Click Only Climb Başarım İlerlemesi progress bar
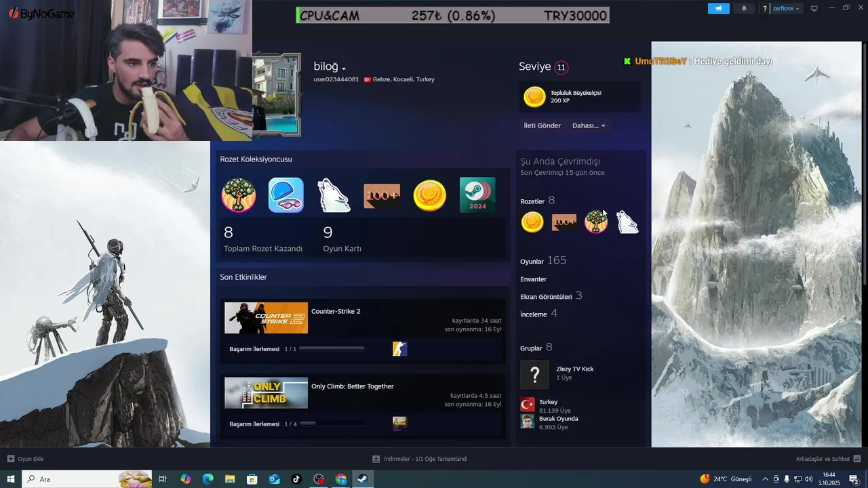 point(332,424)
